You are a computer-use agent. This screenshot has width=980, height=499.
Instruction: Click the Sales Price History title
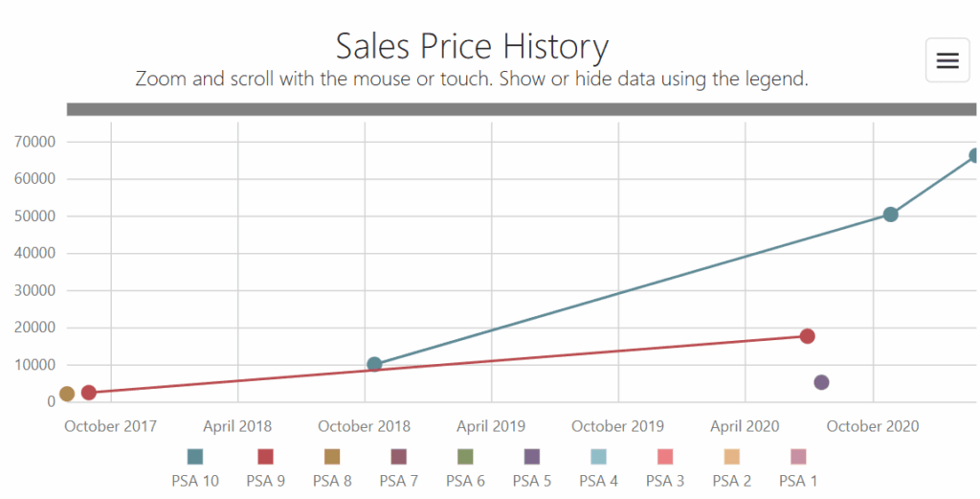pos(472,46)
